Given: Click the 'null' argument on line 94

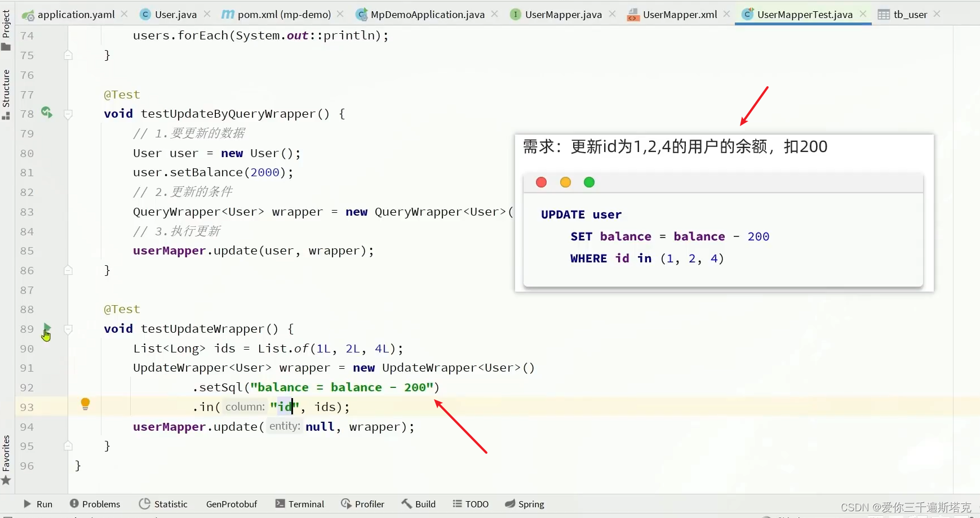Looking at the screenshot, I should click(320, 427).
